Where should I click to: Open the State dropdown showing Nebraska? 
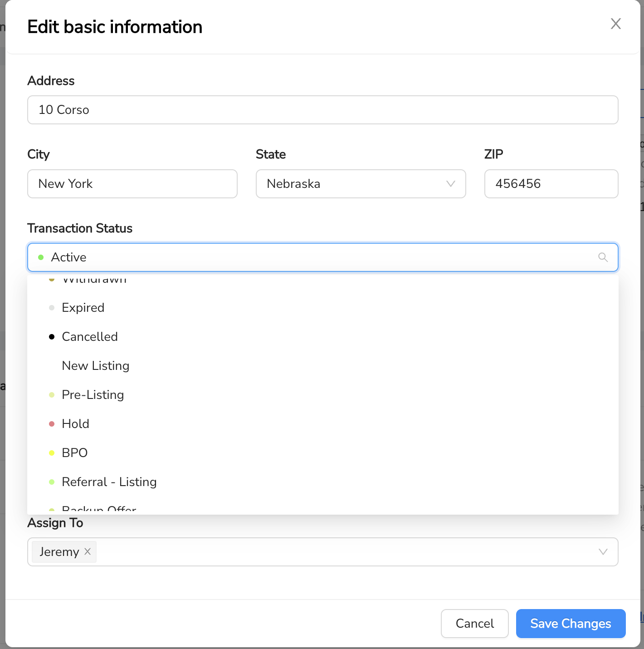click(x=361, y=184)
